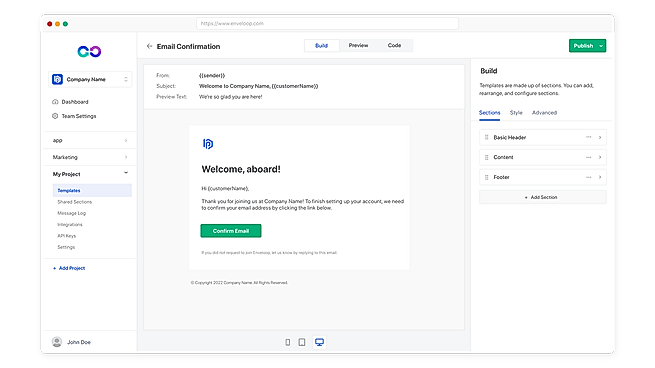This screenshot has height=368, width=655.
Task: Click the Add Project link
Action: [69, 268]
